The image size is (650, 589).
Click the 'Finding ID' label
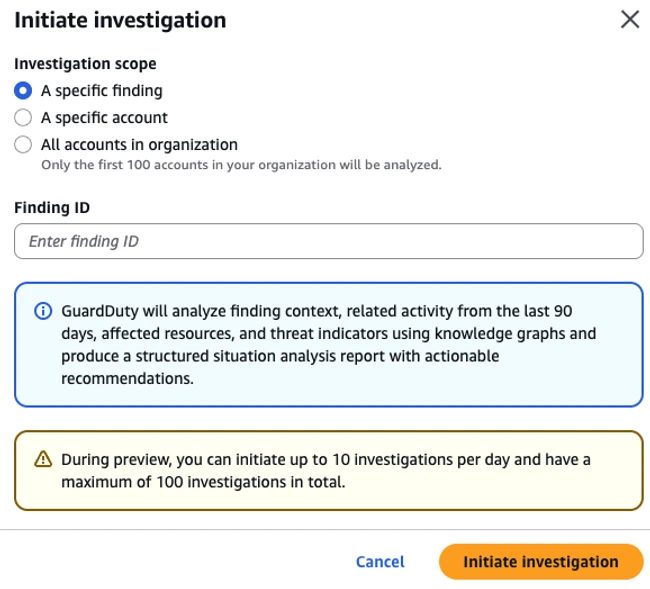(52, 208)
